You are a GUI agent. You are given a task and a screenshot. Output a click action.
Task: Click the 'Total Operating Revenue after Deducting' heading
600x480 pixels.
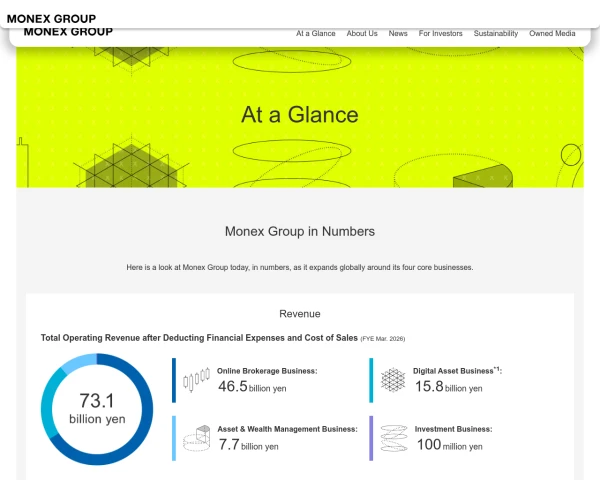click(199, 338)
